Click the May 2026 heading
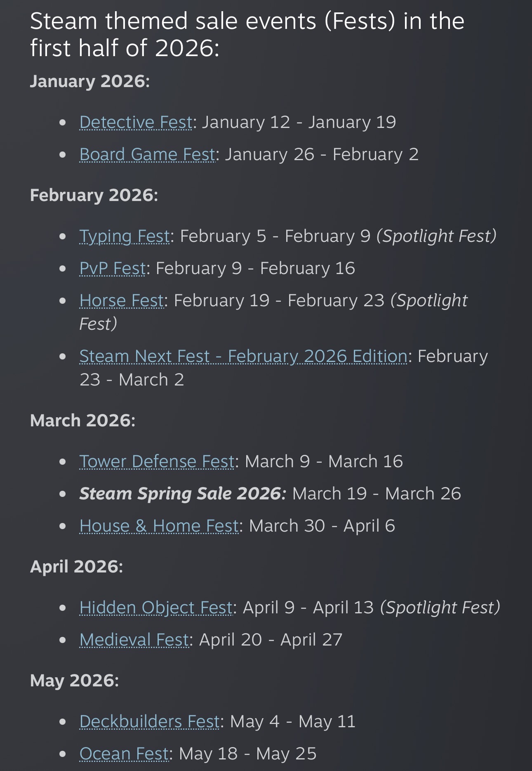532x771 pixels. (x=74, y=681)
